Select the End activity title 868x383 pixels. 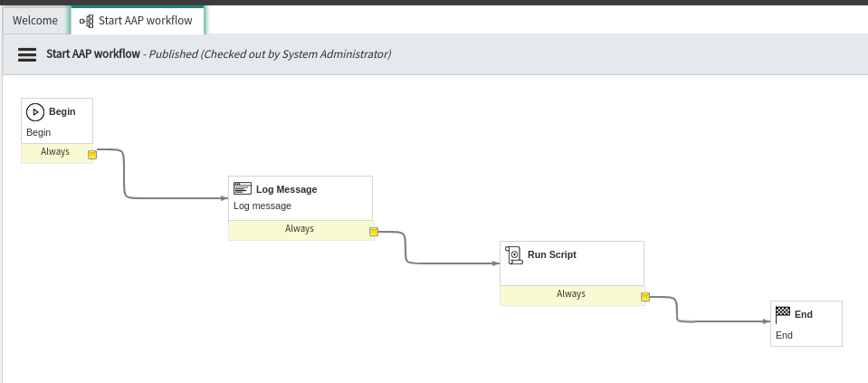pos(803,314)
